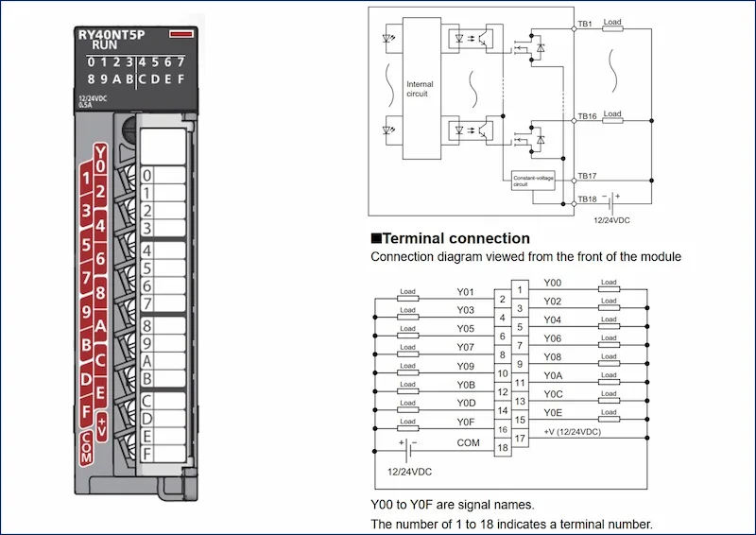Click terminal number 18 box
756x535 pixels.
503,448
